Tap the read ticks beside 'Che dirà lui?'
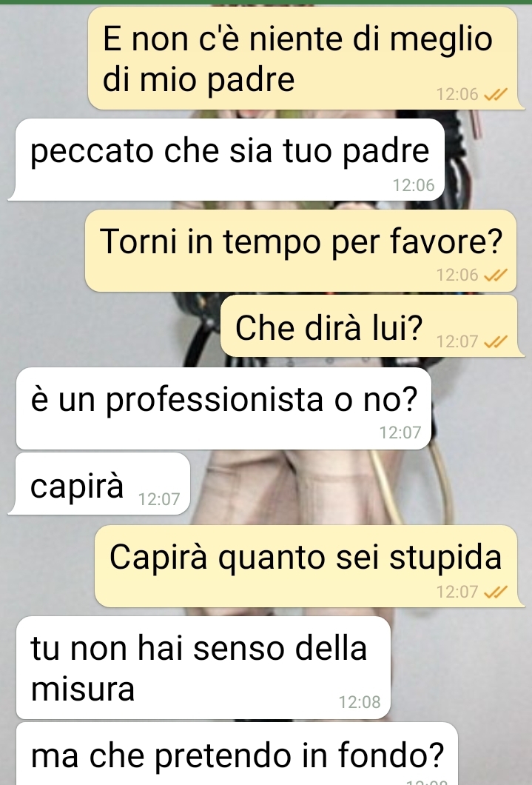The image size is (532, 785). point(496,341)
